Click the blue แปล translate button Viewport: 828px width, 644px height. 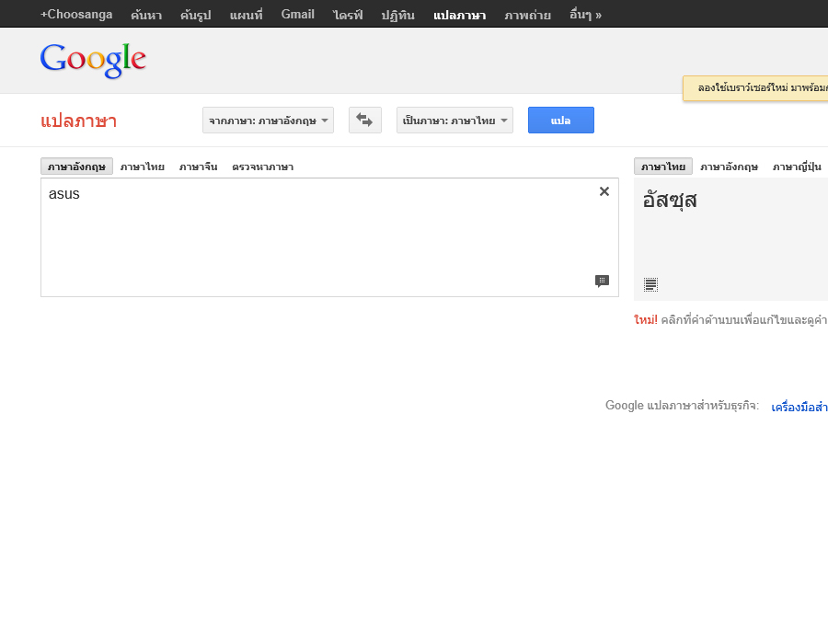click(x=561, y=121)
